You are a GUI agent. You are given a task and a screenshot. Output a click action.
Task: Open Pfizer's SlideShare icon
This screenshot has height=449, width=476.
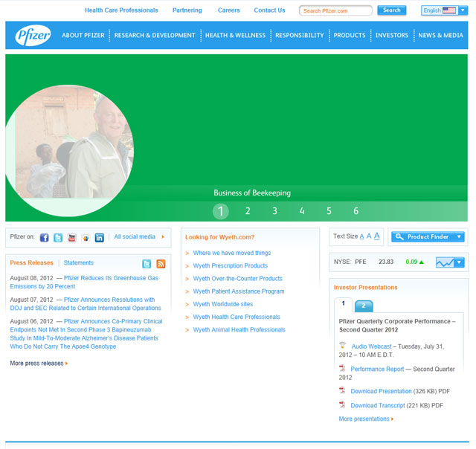[86, 238]
